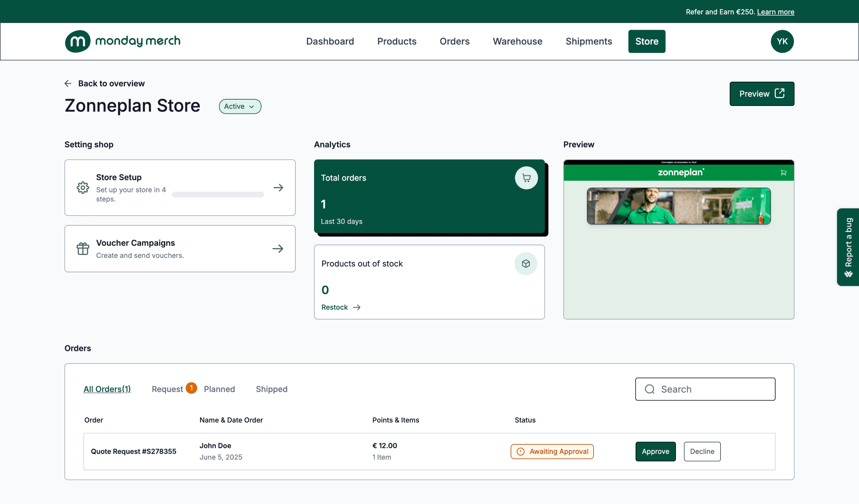Click the Request tab notification badge
Viewport: 859px width, 504px height.
(x=191, y=388)
